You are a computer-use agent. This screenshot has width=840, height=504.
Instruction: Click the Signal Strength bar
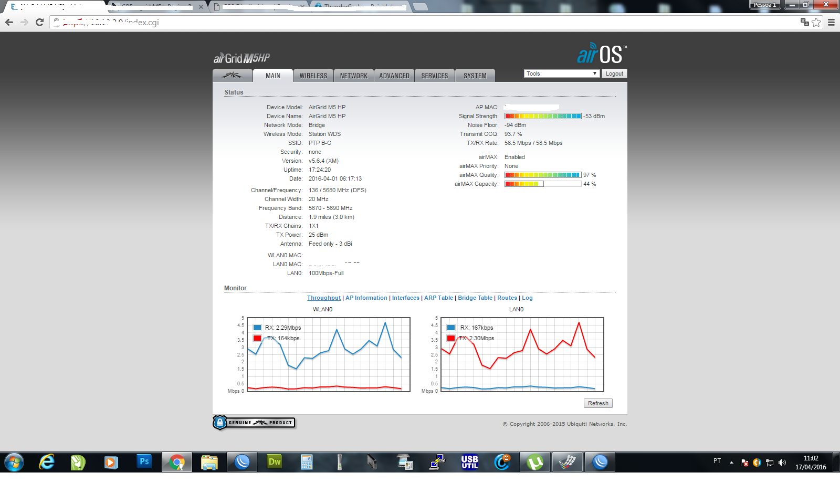tap(543, 116)
